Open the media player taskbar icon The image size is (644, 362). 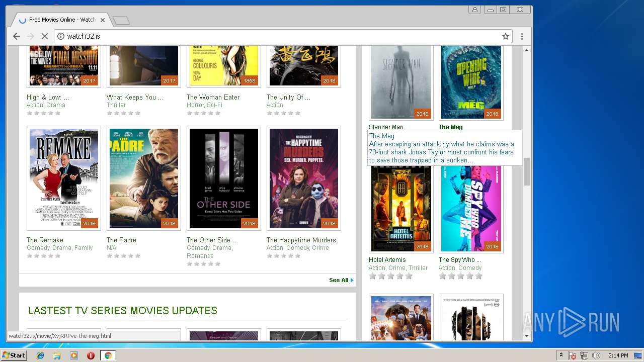tap(74, 355)
